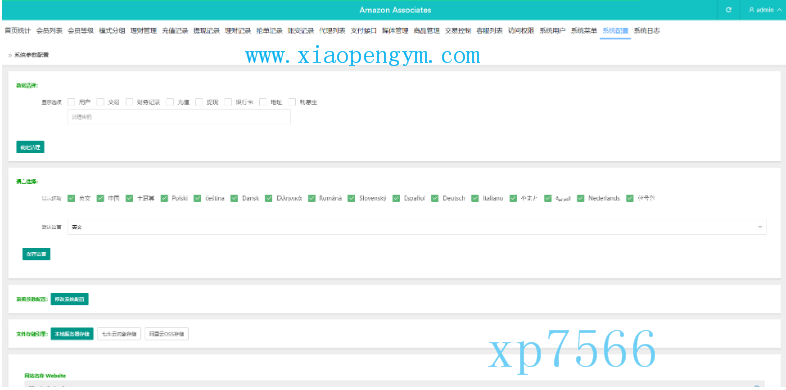
Task: Click the text input under the 显示选项 checkboxes
Action: coord(179,117)
